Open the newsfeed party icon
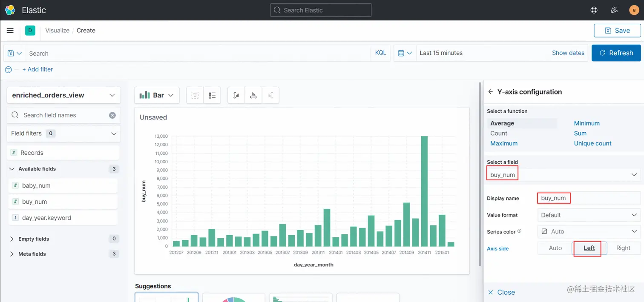This screenshot has width=644, height=302. coord(614,10)
